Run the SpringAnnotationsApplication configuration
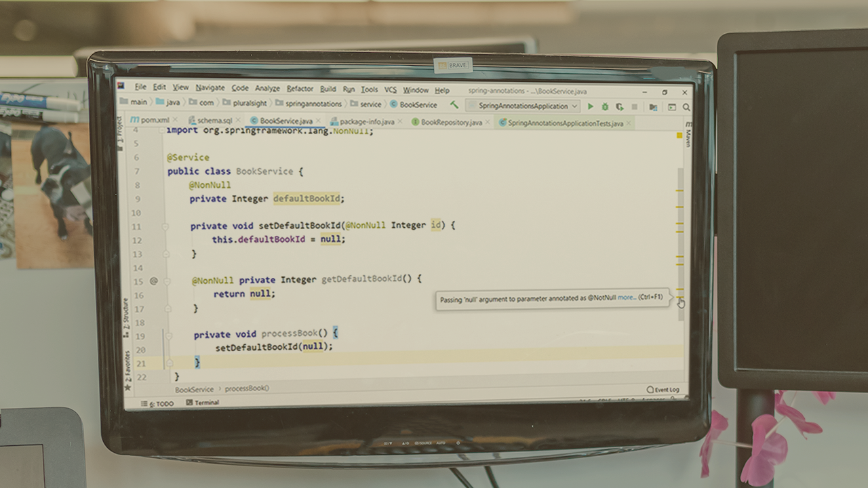 tap(591, 106)
